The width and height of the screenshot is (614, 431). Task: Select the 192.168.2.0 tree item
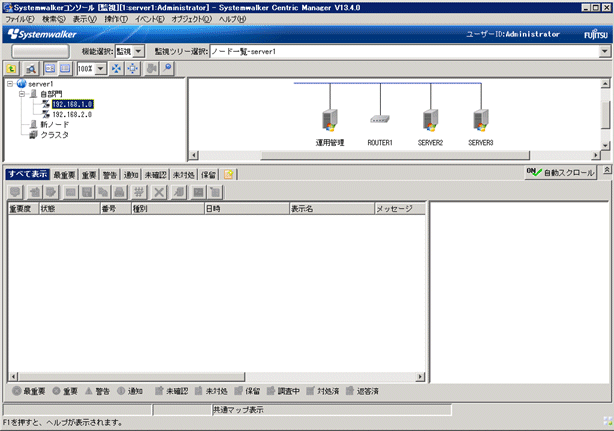click(x=72, y=114)
